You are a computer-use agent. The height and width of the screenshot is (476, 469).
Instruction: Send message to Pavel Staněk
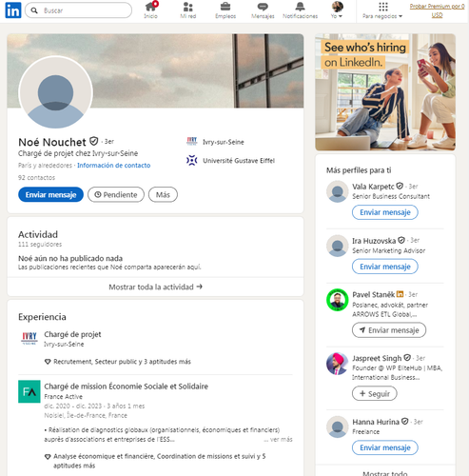coord(389,330)
